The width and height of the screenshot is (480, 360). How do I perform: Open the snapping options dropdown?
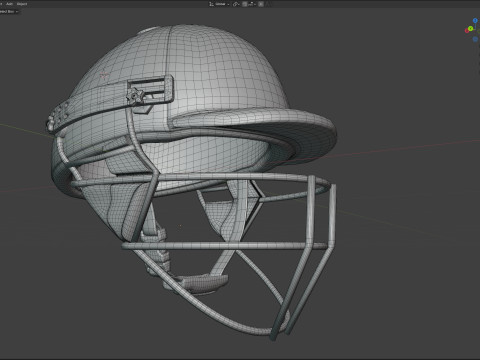(252, 4)
